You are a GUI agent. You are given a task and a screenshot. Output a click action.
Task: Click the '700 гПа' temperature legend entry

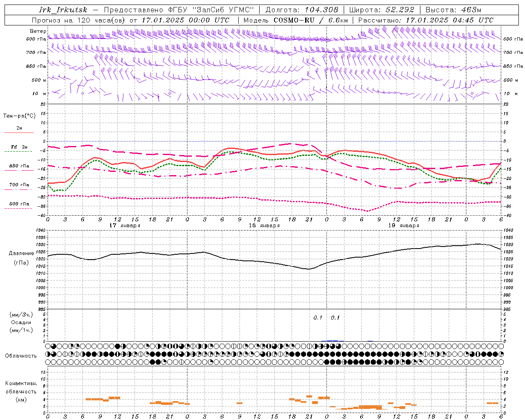[19, 185]
